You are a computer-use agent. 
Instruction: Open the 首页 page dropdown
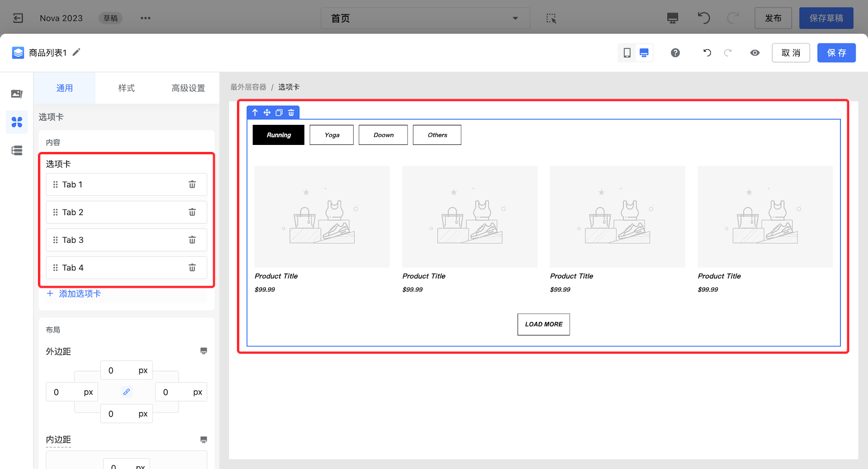425,18
